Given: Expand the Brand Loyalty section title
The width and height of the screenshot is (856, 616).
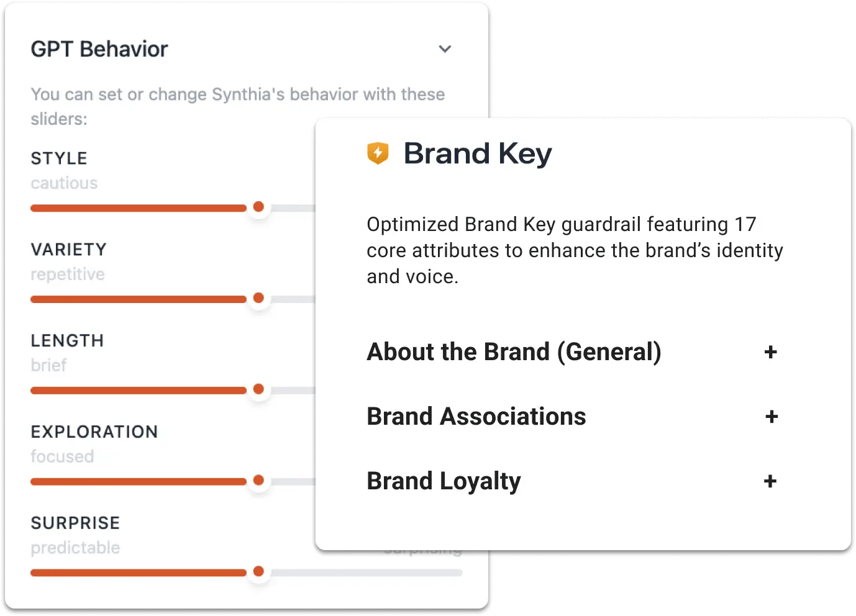Looking at the screenshot, I should (444, 481).
